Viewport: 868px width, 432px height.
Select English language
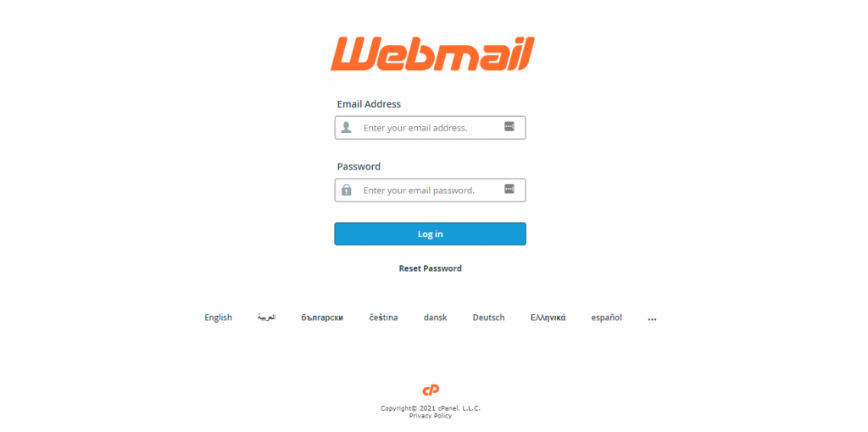218,318
